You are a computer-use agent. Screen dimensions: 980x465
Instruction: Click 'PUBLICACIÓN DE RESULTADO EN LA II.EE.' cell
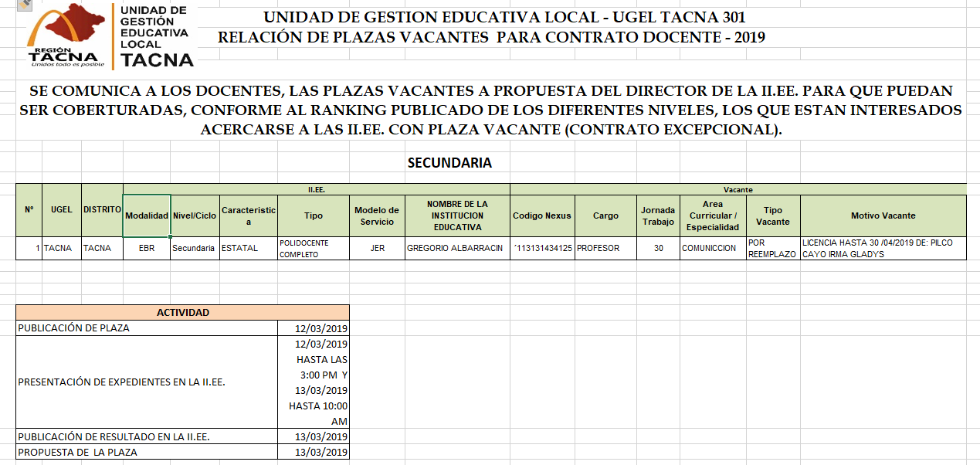147,436
